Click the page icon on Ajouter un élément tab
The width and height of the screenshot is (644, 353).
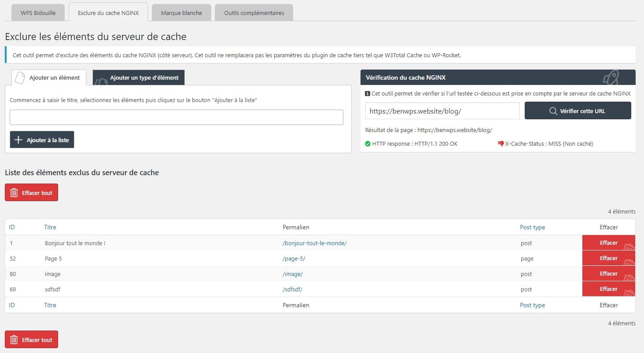19,77
